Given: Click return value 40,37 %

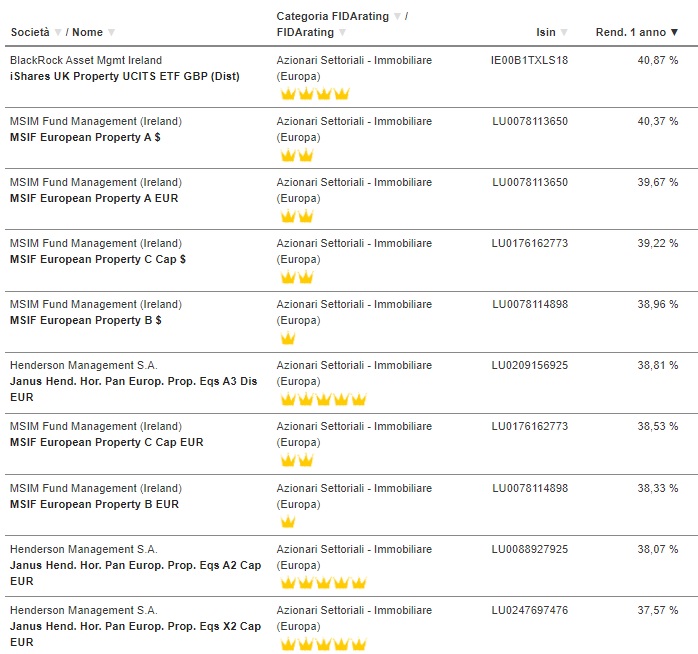Looking at the screenshot, I should (x=658, y=121).
